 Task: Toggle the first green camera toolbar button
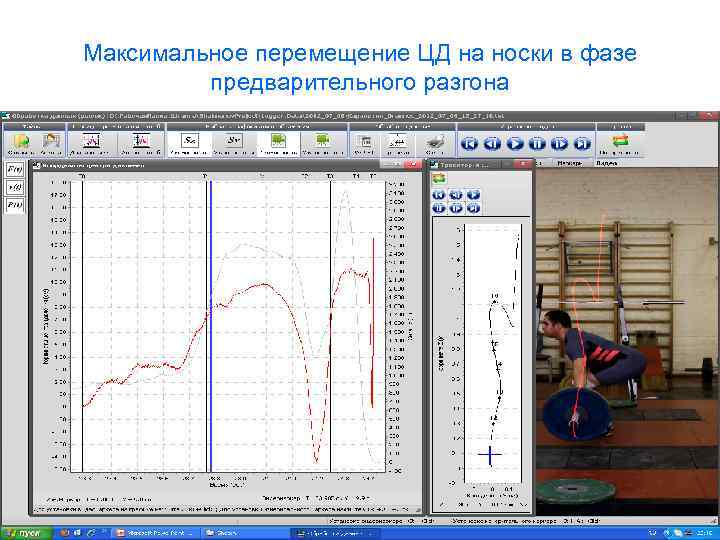(x=278, y=143)
